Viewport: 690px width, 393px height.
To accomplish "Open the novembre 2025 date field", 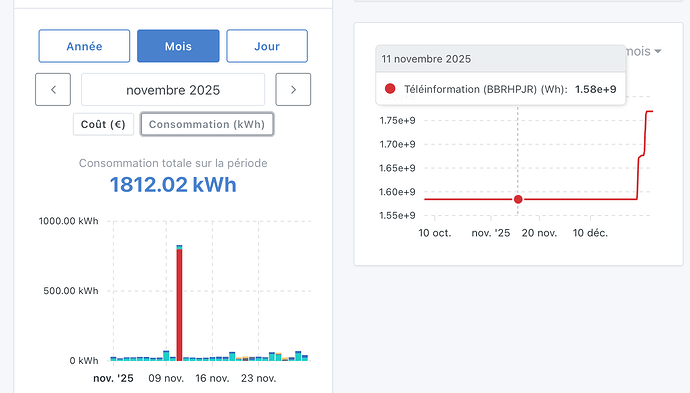I will 173,90.
